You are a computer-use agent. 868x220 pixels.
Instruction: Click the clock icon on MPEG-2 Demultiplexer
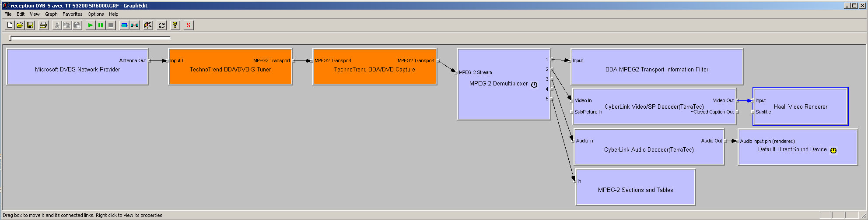click(534, 85)
